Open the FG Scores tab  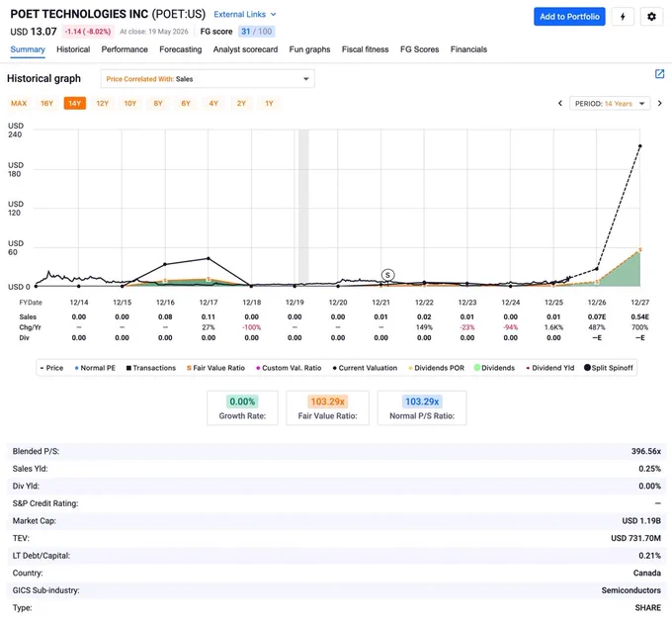[420, 49]
